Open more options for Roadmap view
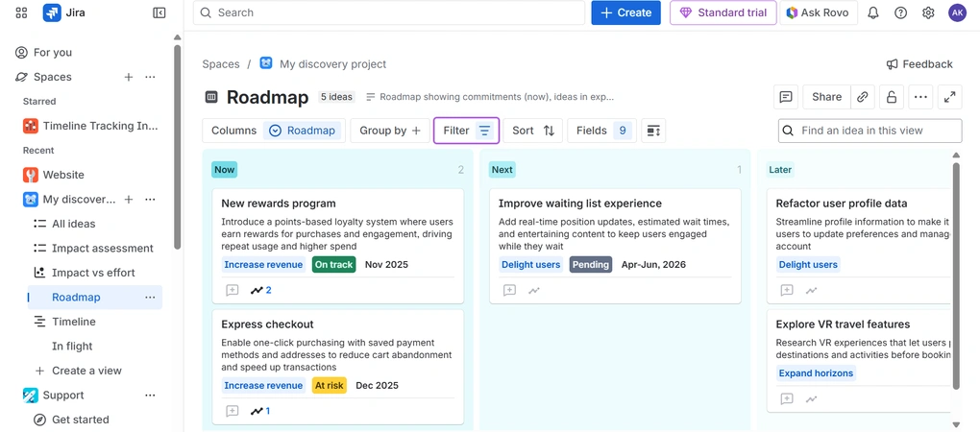The height and width of the screenshot is (432, 980). [x=150, y=298]
